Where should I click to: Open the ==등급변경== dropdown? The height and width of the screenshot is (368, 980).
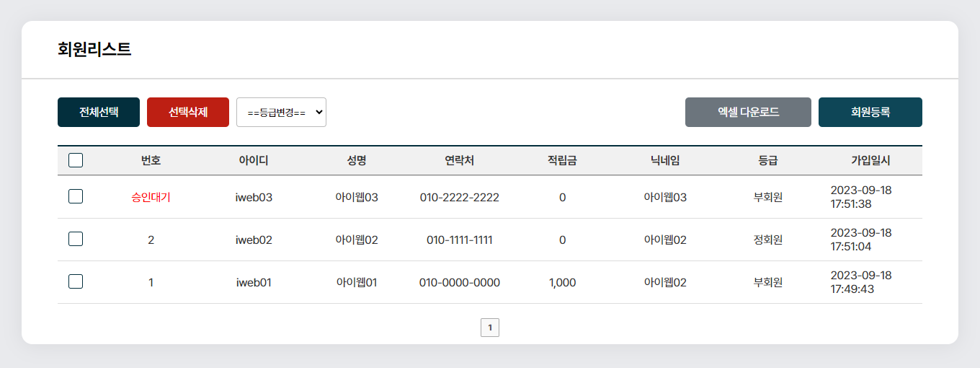(281, 113)
